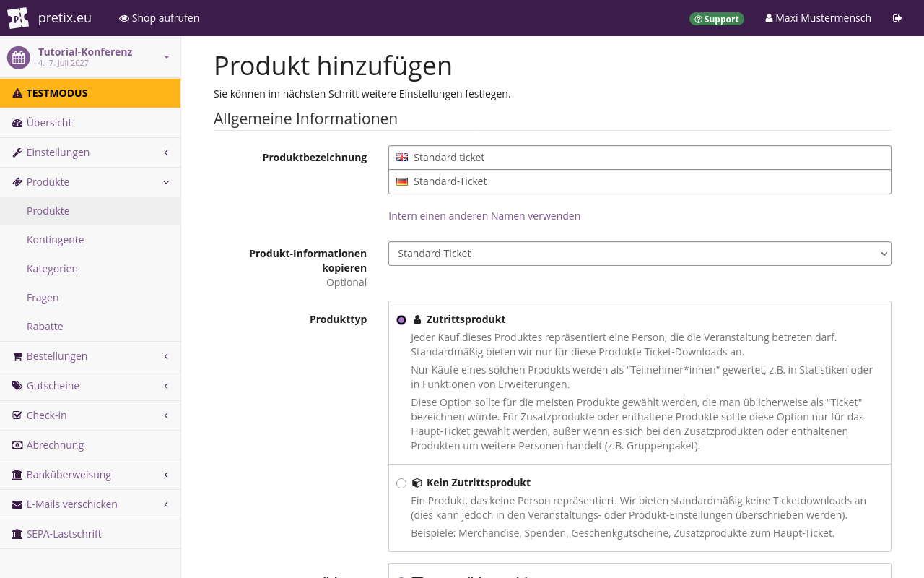924x578 pixels.
Task: Click the SEPA-Lastschrift bank icon
Action: tap(17, 534)
